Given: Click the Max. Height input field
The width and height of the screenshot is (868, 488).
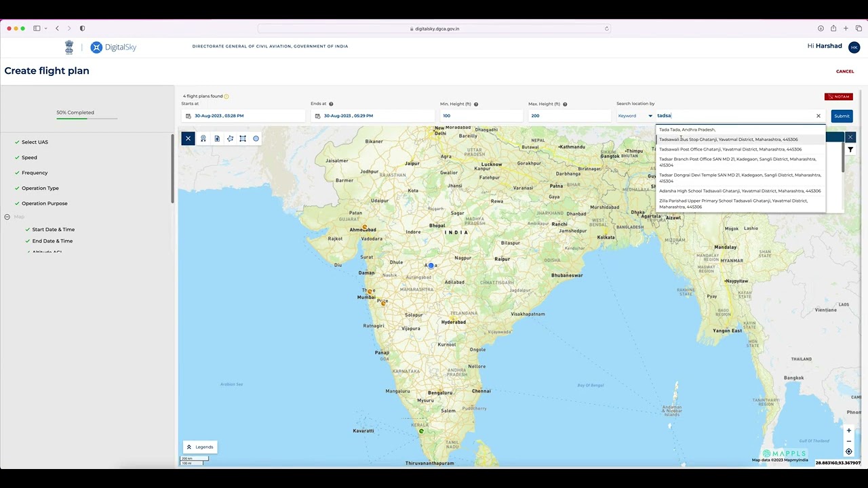Looking at the screenshot, I should coord(570,116).
